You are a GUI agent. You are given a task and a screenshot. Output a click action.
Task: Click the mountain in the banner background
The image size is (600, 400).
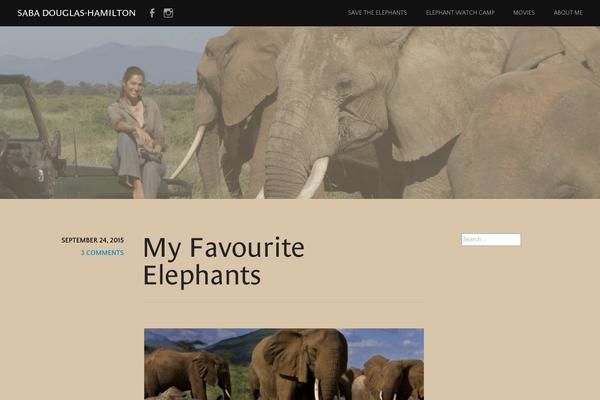tap(103, 63)
